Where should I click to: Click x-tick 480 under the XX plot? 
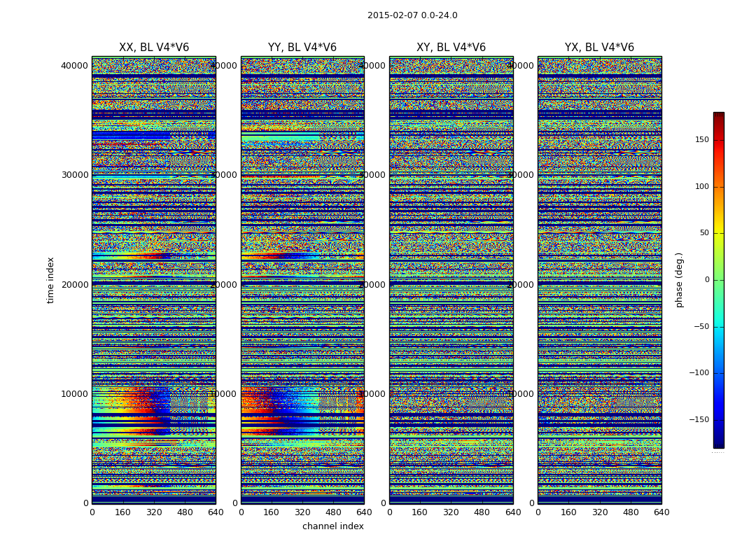tap(185, 512)
